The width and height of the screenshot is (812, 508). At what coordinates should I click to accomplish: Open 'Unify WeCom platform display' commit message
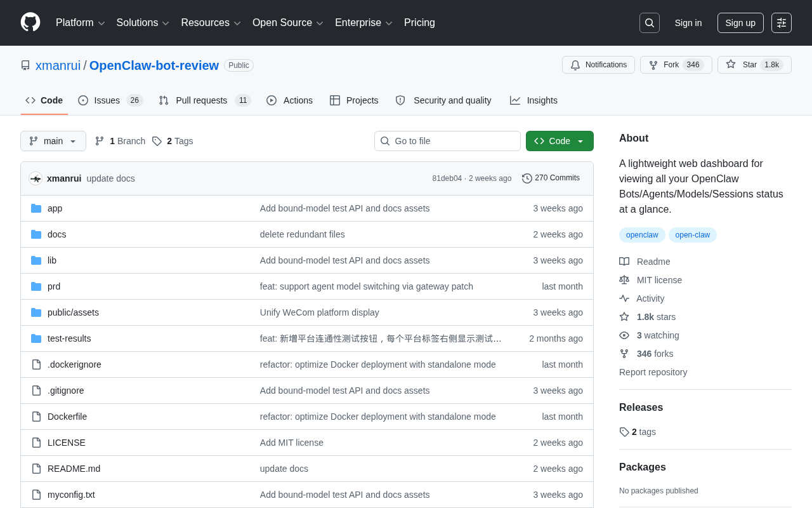click(320, 312)
